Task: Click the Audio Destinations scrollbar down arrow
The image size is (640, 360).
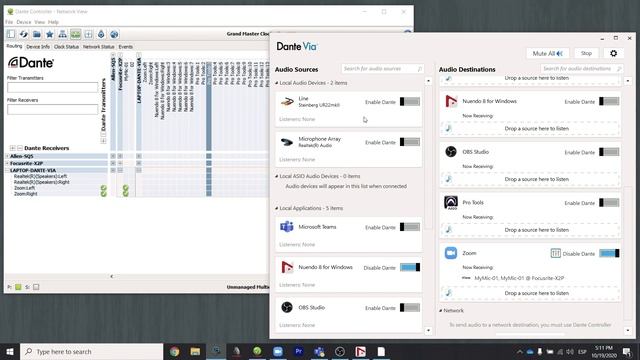Action: click(628, 330)
